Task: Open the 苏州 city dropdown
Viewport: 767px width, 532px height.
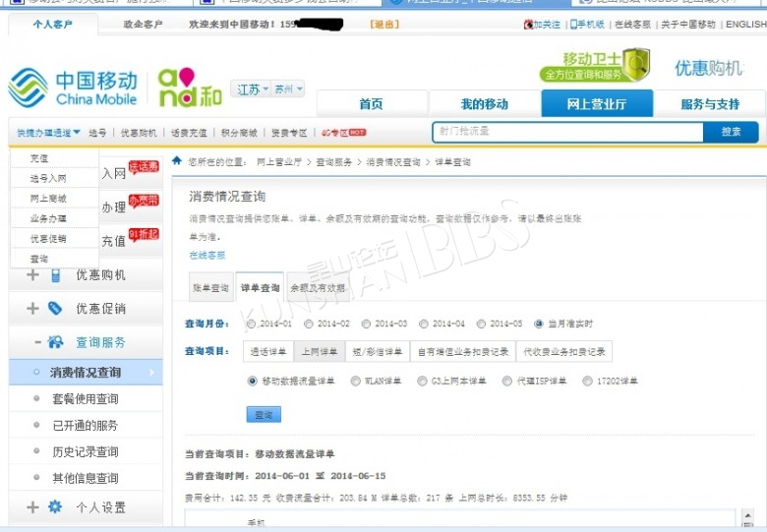Action: (x=288, y=89)
